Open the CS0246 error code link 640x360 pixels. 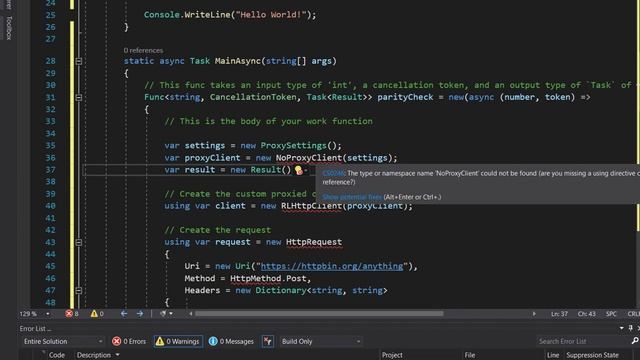[x=333, y=173]
